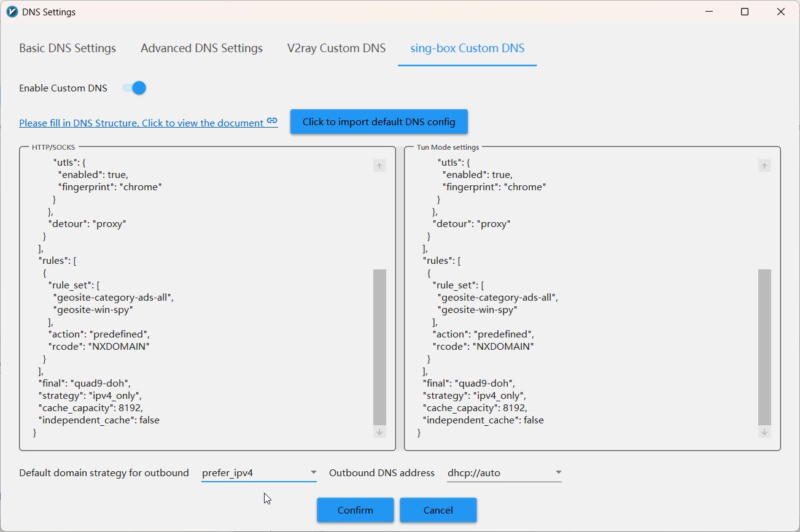Click "rcode": "NXDOMAIN" line in HTTP/SOCKS editor

[x=99, y=347]
